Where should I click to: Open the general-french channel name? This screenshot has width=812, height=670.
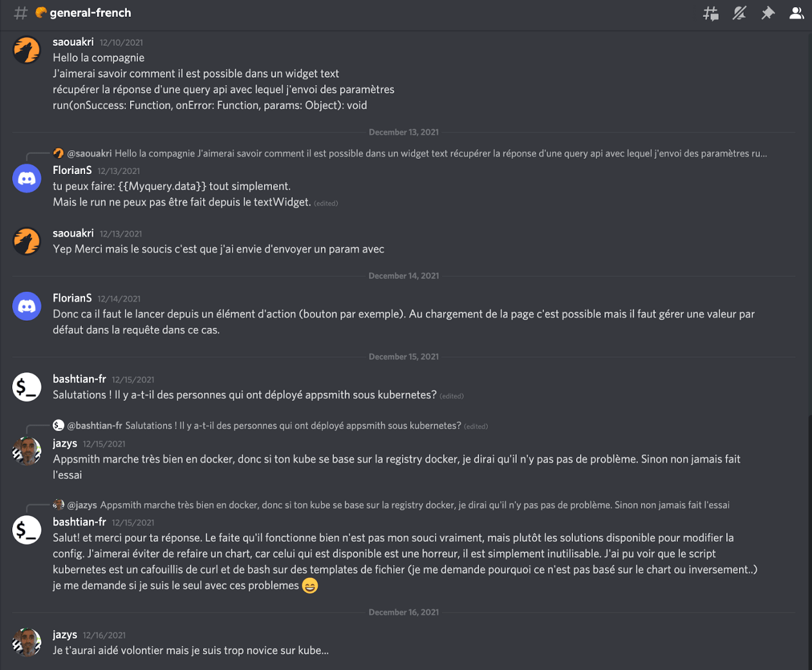pos(90,13)
